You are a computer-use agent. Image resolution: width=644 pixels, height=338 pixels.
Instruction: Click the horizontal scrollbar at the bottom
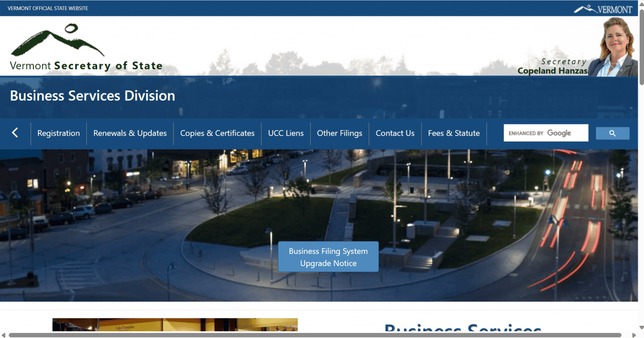[x=315, y=335]
